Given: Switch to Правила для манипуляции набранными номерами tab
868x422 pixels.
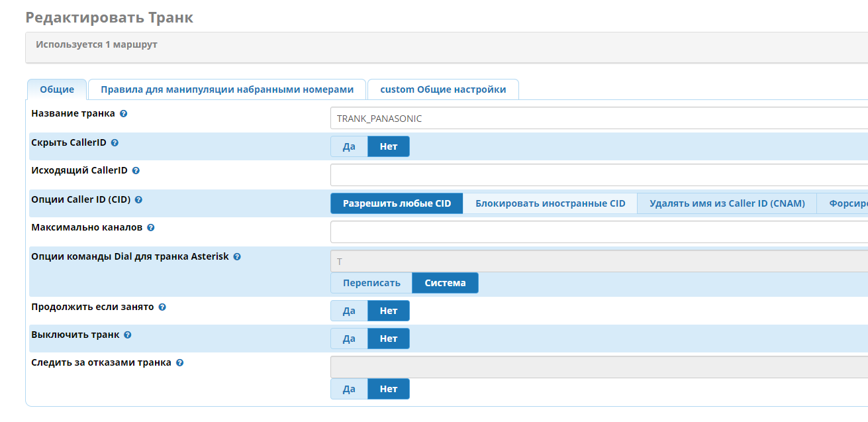Looking at the screenshot, I should point(227,89).
